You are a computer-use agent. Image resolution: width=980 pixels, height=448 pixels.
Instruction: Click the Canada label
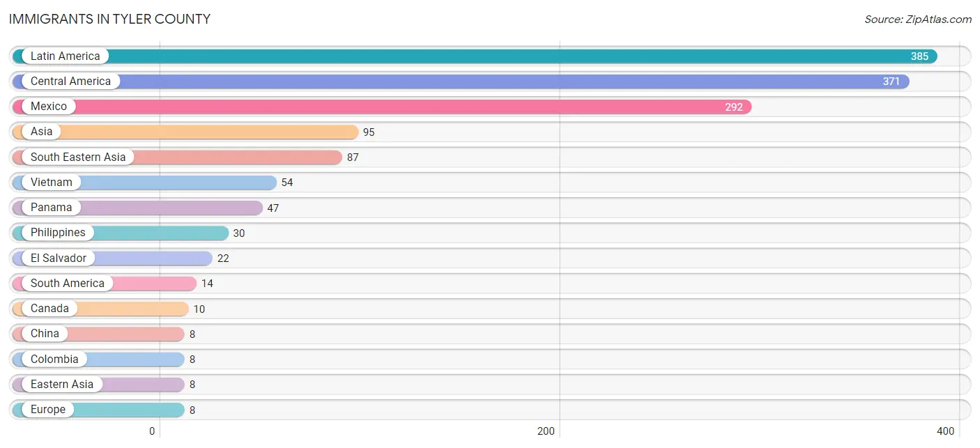49,309
